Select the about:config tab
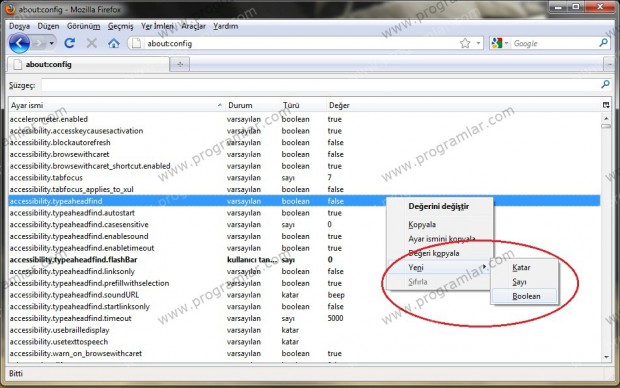Image resolution: width=620 pixels, height=388 pixels. [89, 64]
